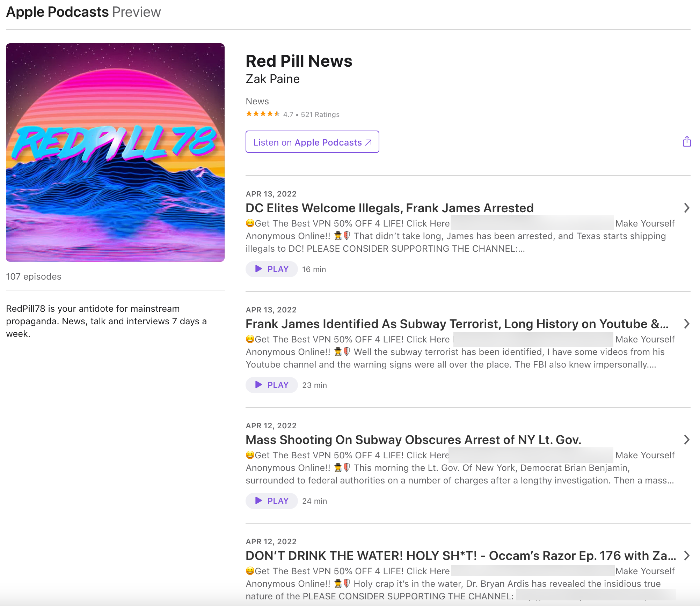700x606 pixels.
Task: Play the 23 min Frank James episode
Action: click(271, 385)
